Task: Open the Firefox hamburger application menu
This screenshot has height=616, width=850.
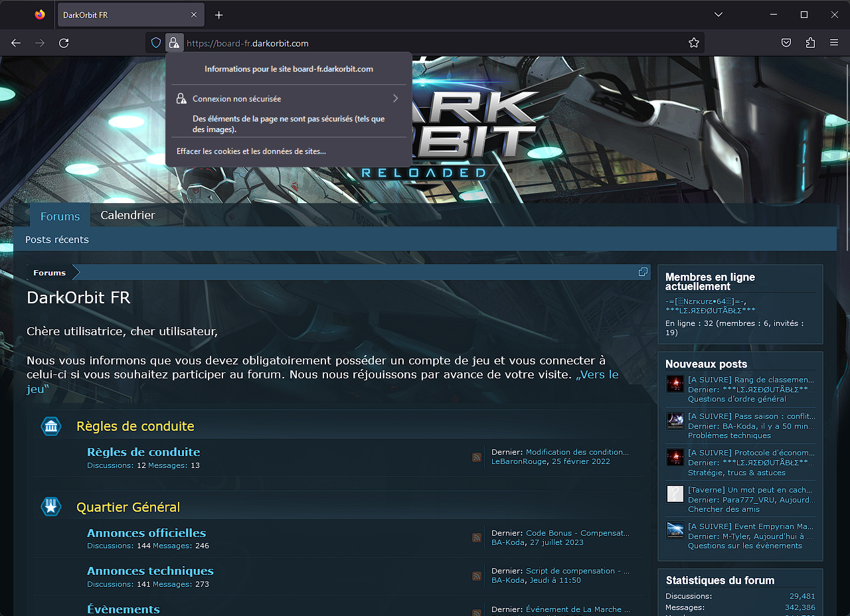Action: coord(834,43)
